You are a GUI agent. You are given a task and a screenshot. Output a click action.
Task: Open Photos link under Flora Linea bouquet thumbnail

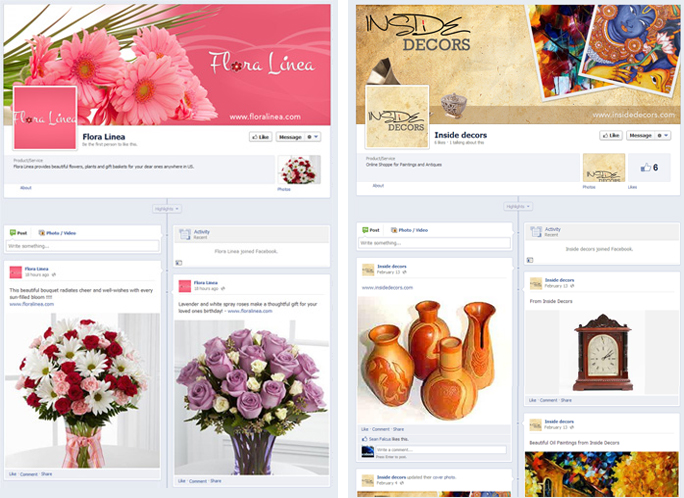(x=284, y=189)
